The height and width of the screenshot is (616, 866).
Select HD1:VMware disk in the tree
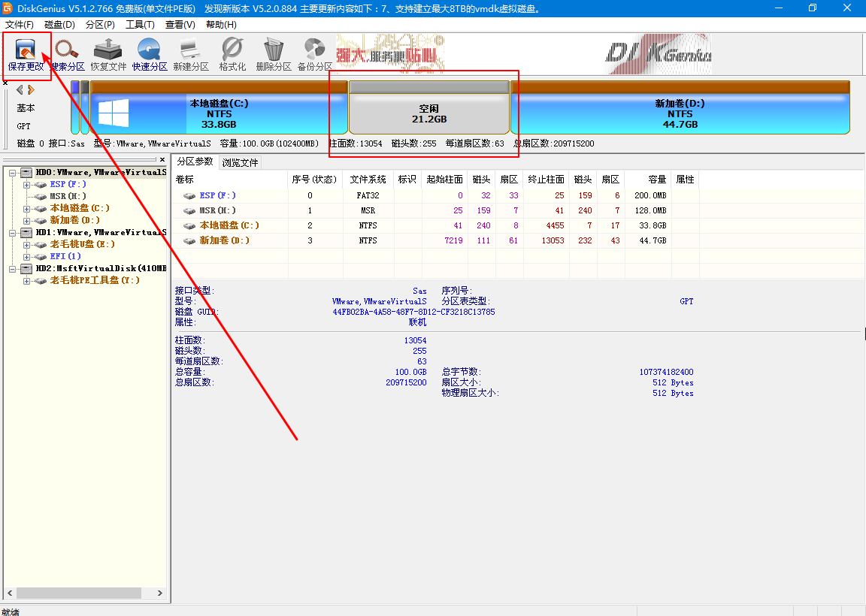pos(101,232)
